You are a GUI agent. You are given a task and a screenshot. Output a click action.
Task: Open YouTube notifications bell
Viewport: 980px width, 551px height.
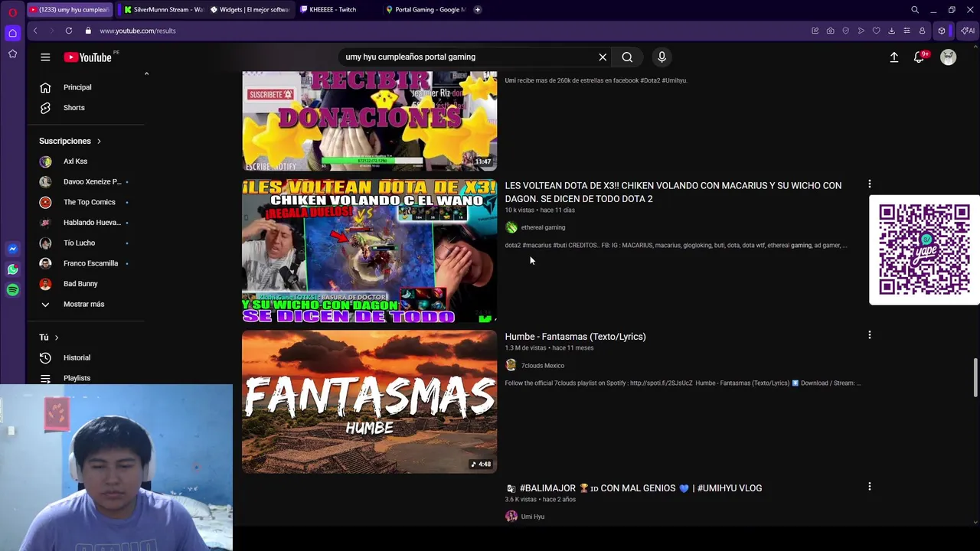pos(920,57)
